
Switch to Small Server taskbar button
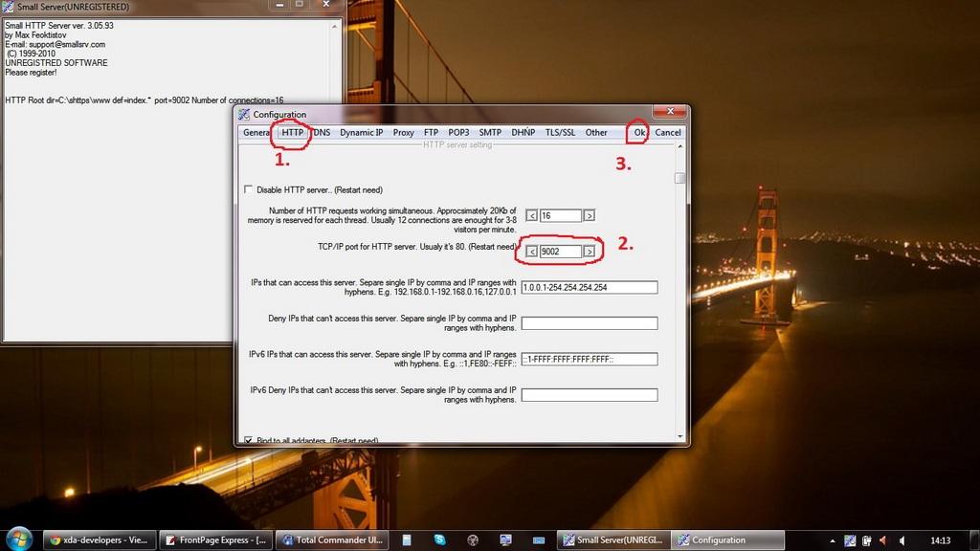pyautogui.click(x=613, y=540)
